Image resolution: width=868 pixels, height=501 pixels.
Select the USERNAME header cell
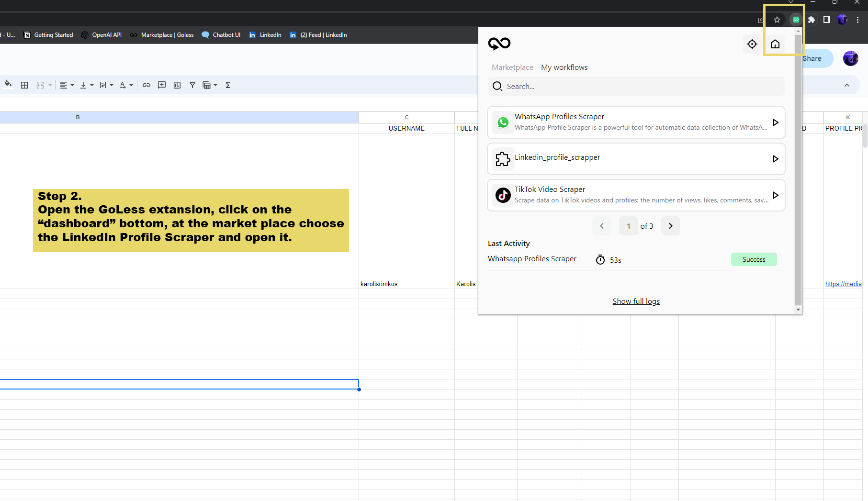(406, 128)
